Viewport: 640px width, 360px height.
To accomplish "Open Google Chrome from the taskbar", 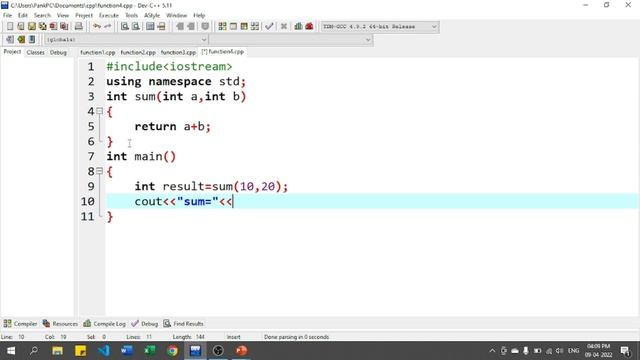I will tap(172, 351).
